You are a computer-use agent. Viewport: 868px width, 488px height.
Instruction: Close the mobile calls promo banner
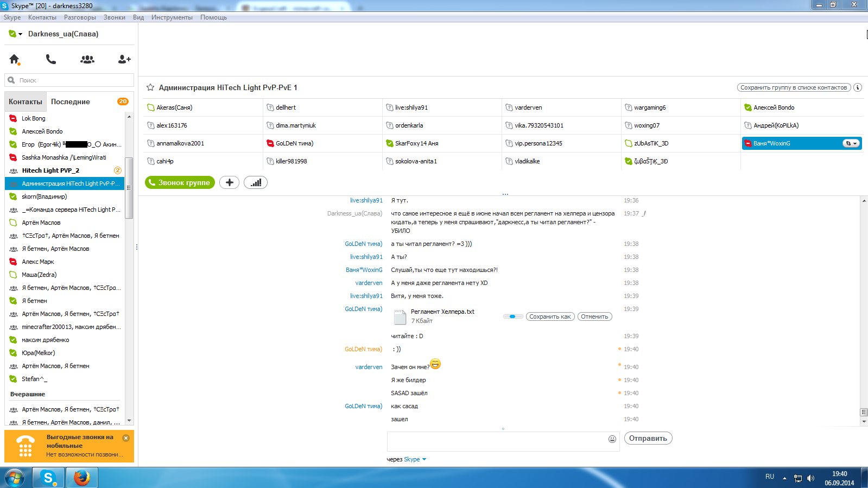pos(126,438)
